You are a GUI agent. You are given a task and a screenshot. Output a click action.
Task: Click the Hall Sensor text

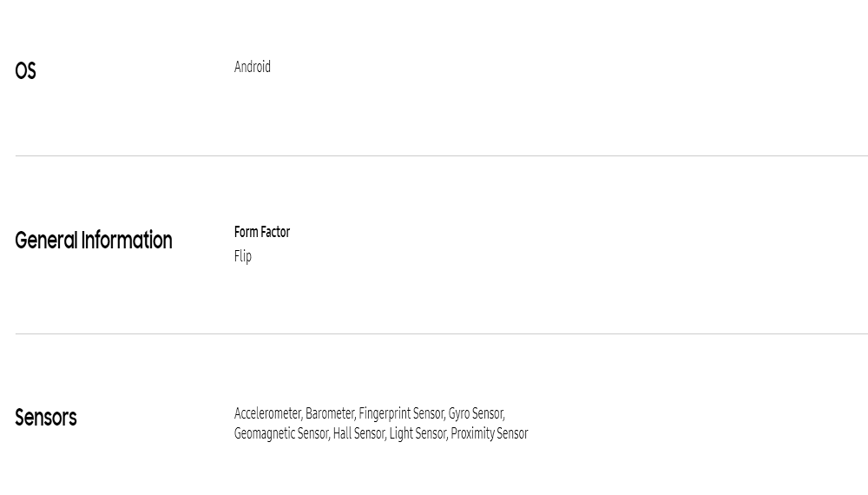(x=358, y=433)
